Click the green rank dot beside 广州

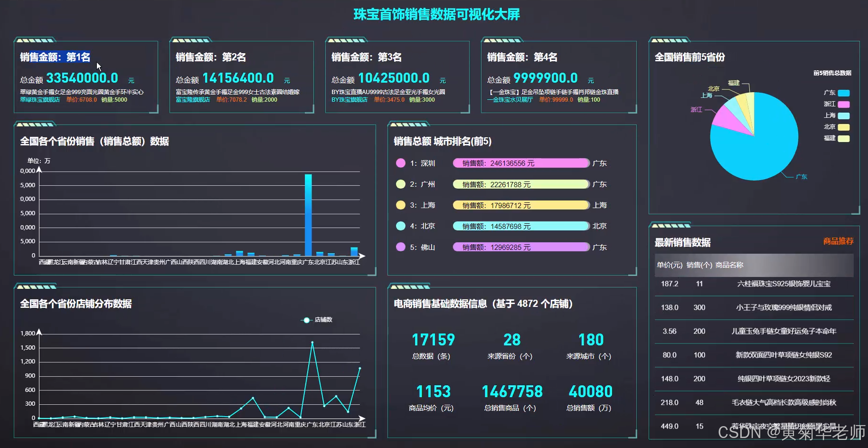[401, 184]
